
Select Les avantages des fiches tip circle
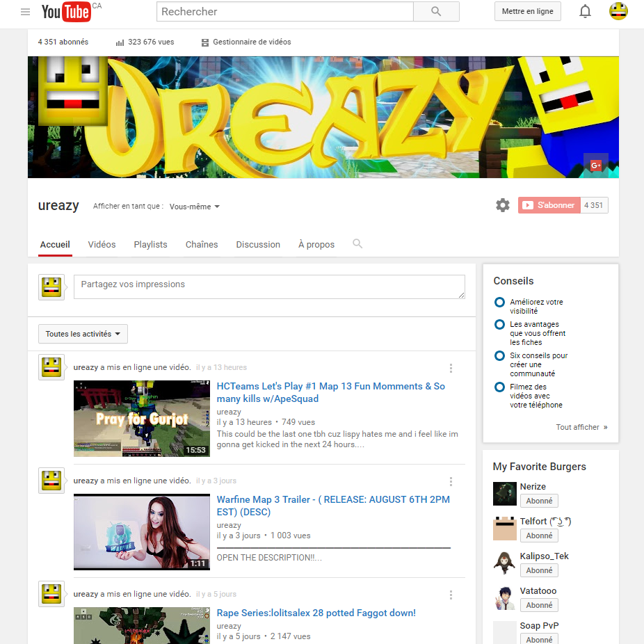click(499, 325)
